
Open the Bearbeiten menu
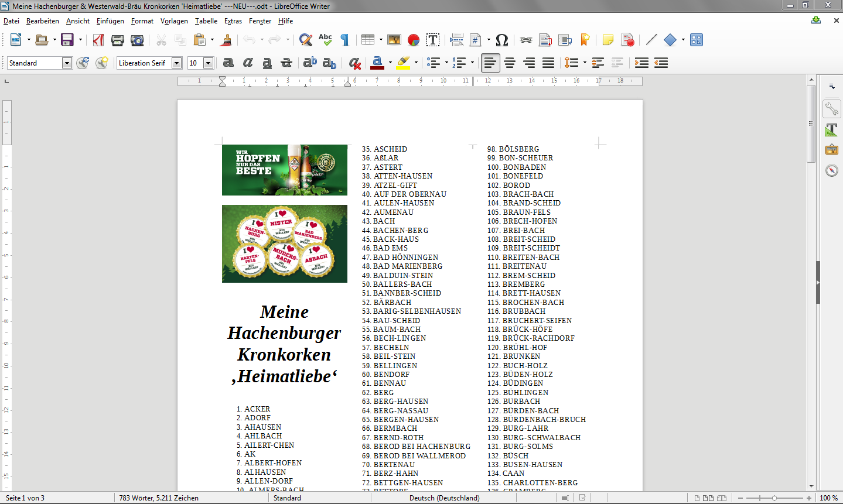pos(43,20)
